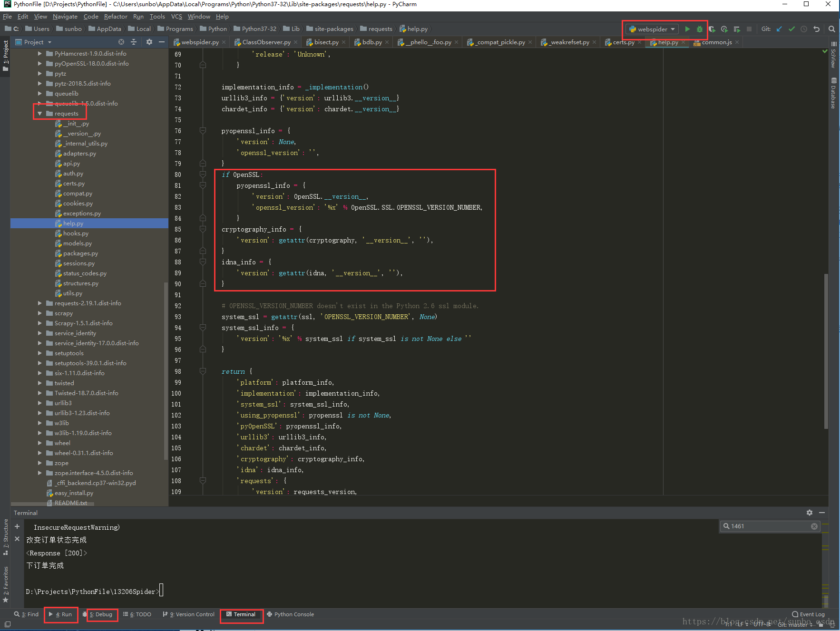
Task: Expand the queuelib folder
Action: point(40,94)
